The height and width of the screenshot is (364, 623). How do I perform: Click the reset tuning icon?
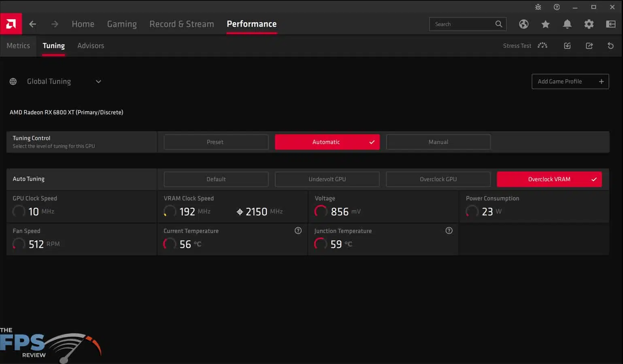tap(610, 46)
